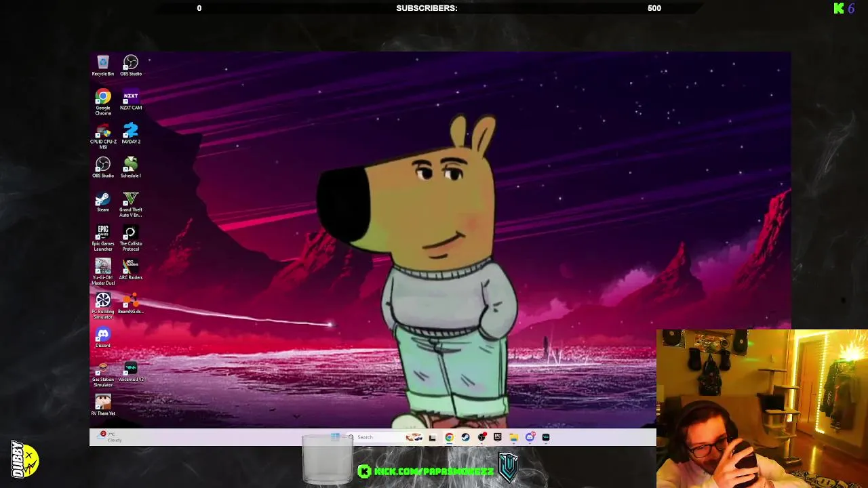Open Steam from the taskbar
868x488 pixels.
coord(465,437)
